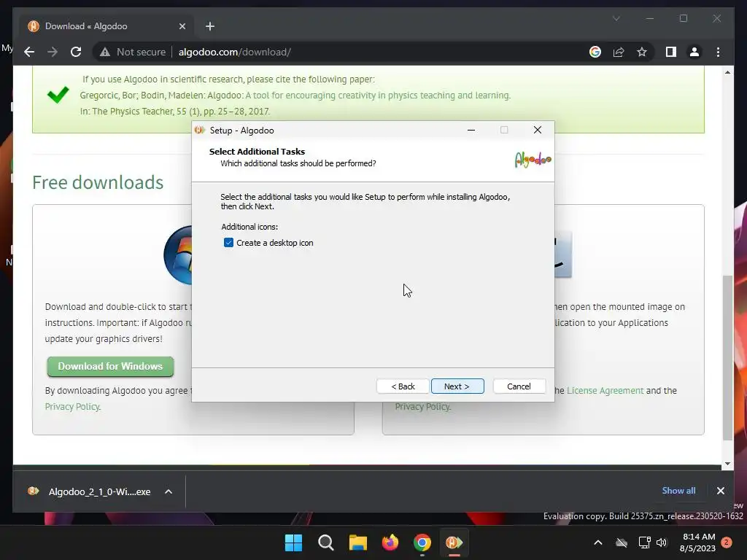
Task: Click the Not secure warning icon
Action: [105, 52]
